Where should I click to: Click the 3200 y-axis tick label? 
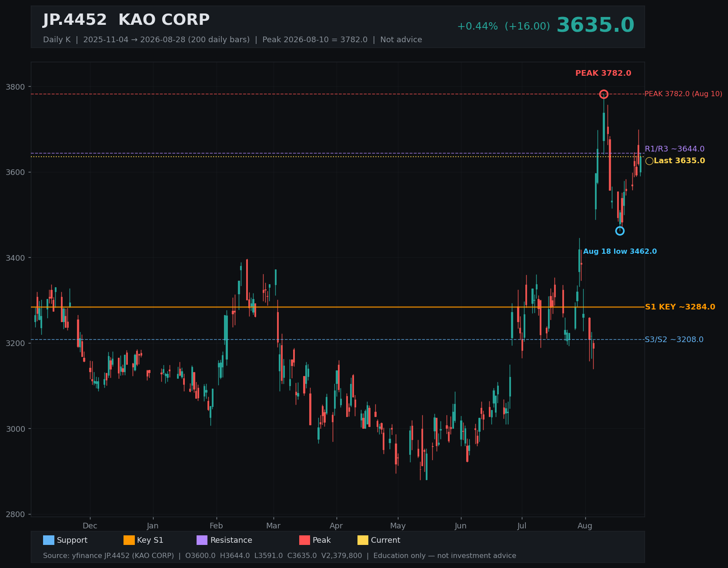[x=15, y=343]
